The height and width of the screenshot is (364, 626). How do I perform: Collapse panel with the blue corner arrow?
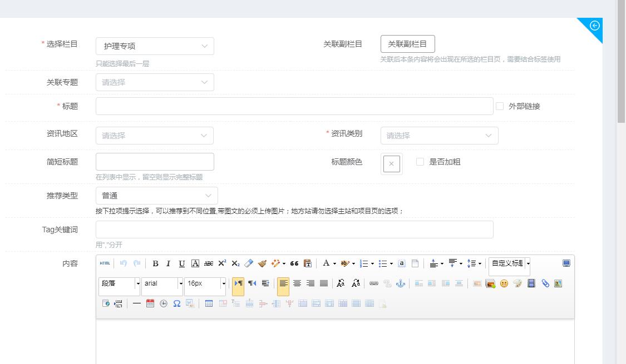[x=594, y=26]
